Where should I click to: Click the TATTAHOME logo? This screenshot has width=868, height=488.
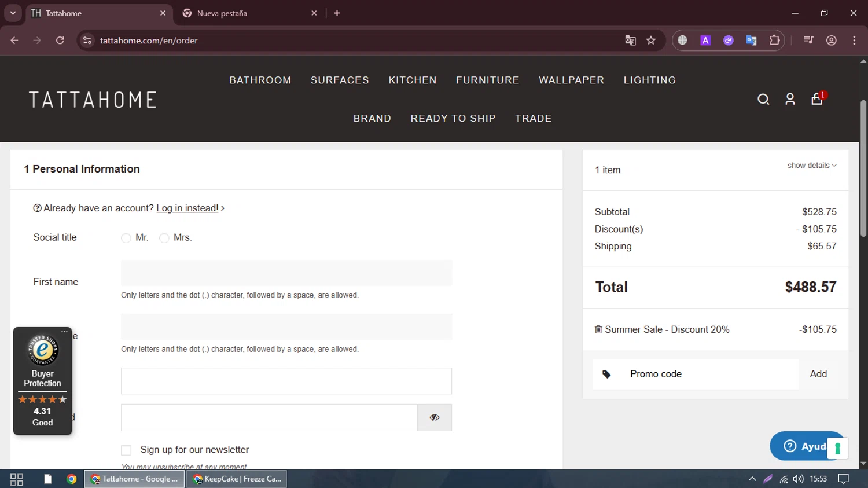(x=93, y=100)
